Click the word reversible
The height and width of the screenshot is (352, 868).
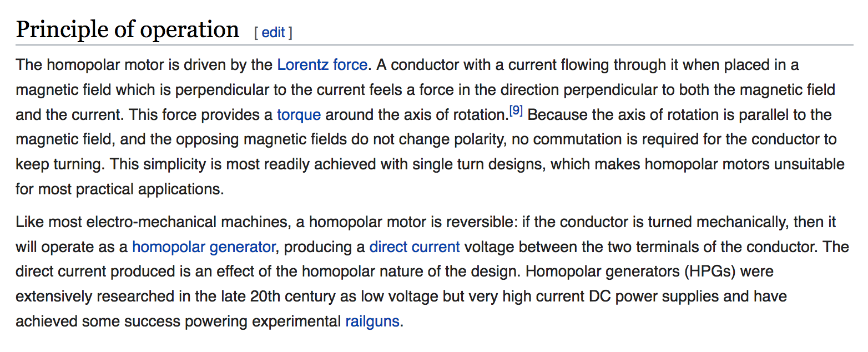(x=471, y=222)
